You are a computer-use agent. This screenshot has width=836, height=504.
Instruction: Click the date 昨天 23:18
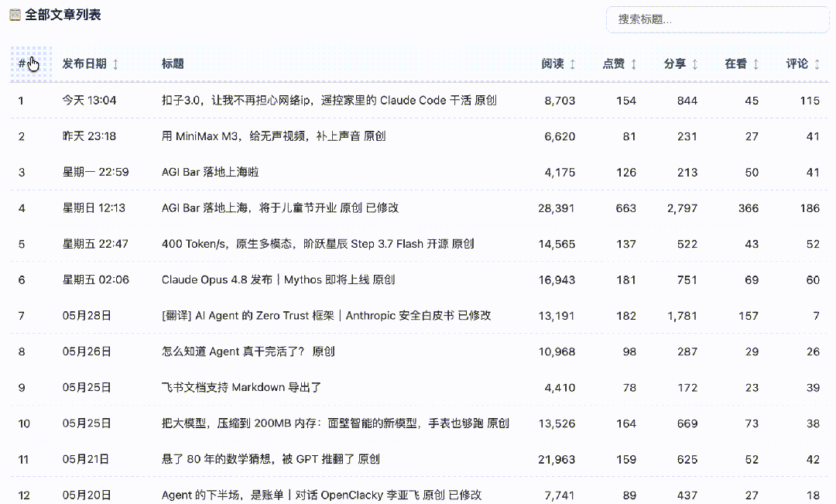point(89,136)
